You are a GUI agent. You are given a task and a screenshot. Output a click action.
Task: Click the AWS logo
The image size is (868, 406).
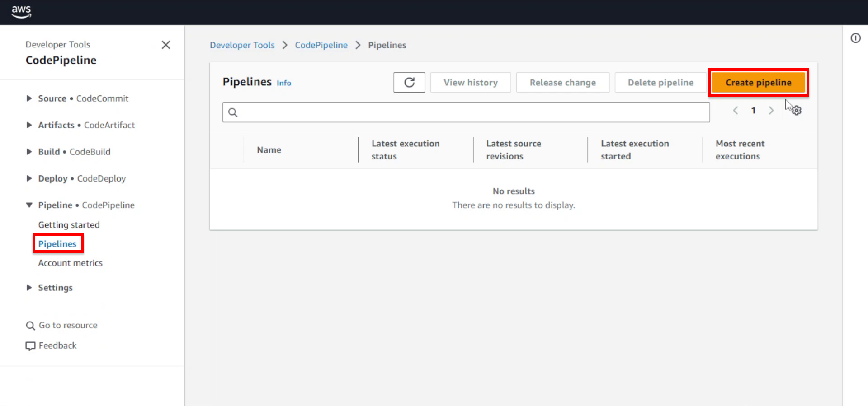21,12
